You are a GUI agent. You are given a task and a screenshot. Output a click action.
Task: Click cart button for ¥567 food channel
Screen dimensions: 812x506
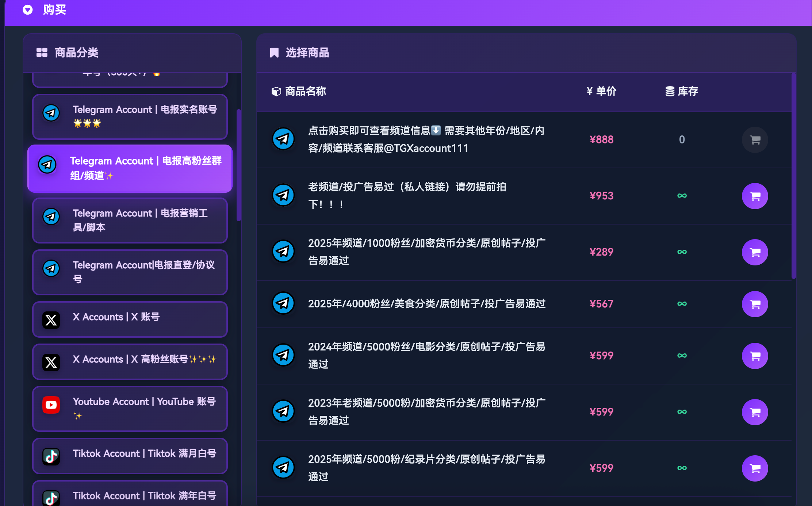pyautogui.click(x=755, y=304)
